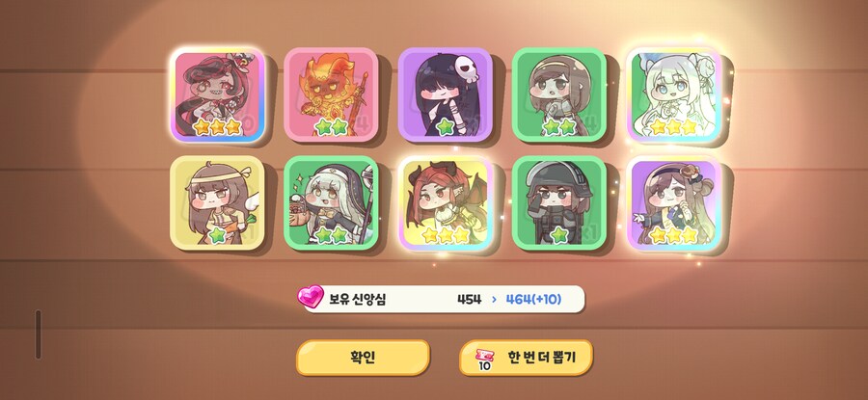Tap the pink heart gem icon
868x400 pixels.
click(x=311, y=297)
